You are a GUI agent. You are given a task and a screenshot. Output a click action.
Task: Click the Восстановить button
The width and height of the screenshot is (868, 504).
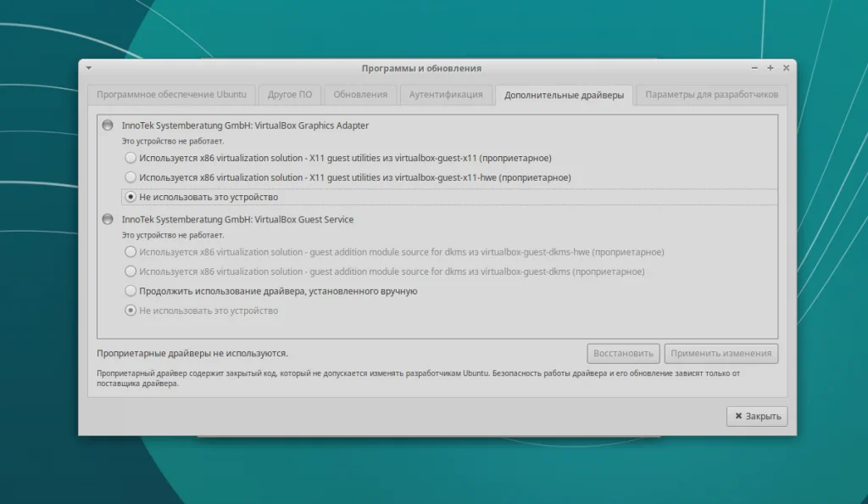[623, 353]
